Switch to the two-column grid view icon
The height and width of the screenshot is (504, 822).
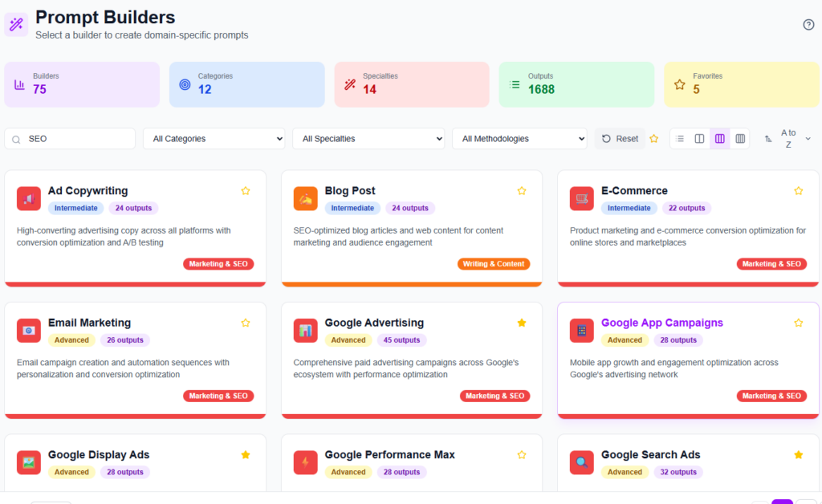coord(699,138)
